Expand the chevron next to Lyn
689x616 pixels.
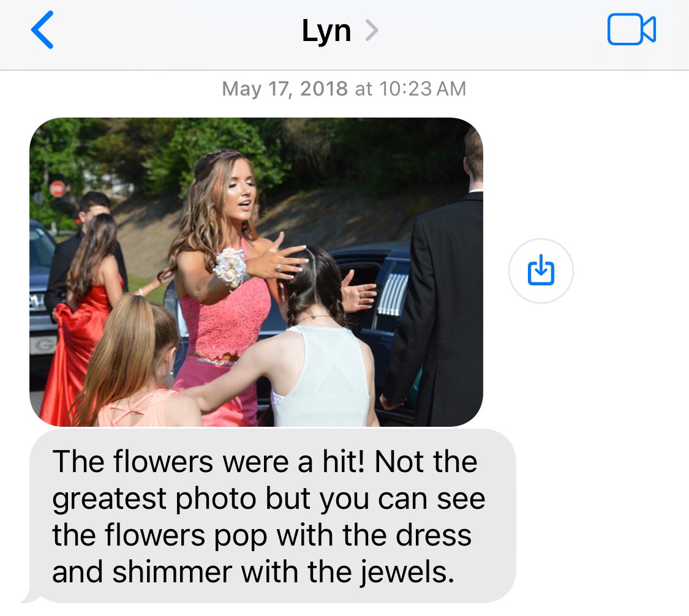coord(372,31)
